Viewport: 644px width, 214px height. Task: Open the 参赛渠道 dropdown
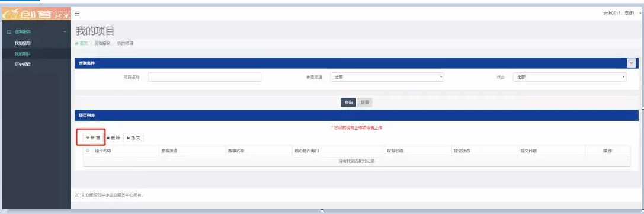[387, 77]
